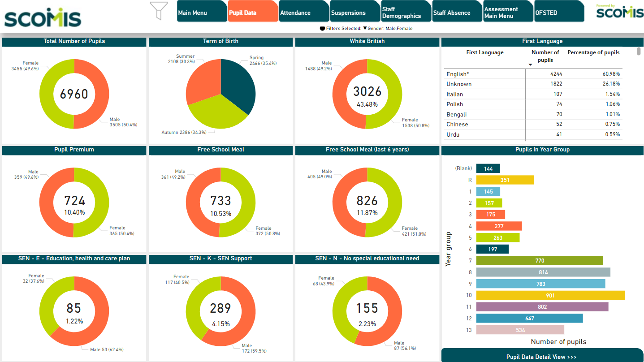Open the OFSTED tab
This screenshot has width=644, height=362.
pos(558,13)
